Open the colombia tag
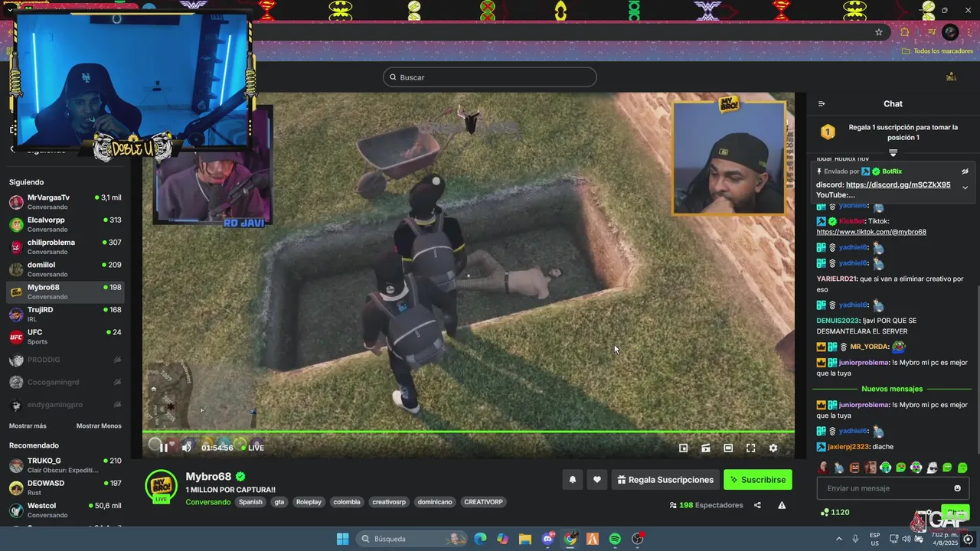 (347, 502)
